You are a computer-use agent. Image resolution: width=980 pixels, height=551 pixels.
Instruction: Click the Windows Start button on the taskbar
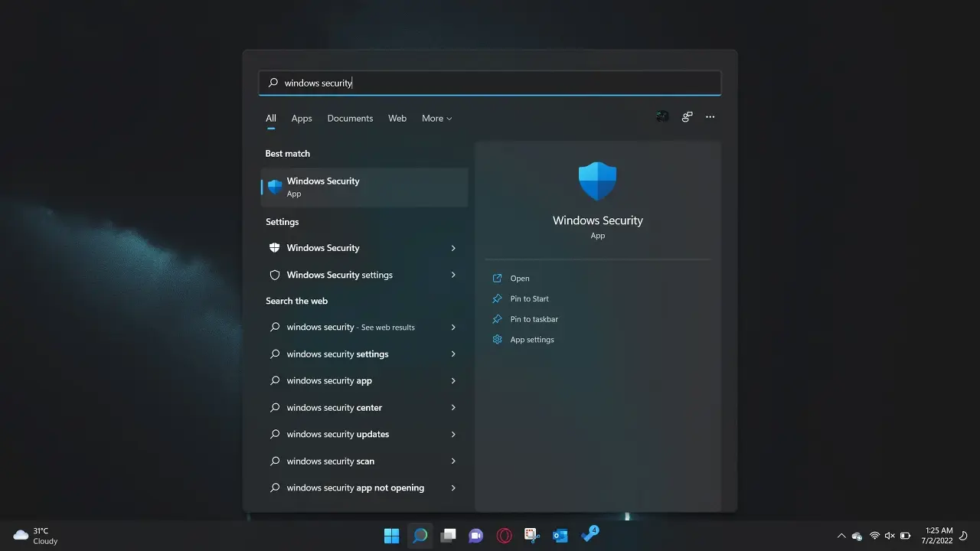click(392, 536)
